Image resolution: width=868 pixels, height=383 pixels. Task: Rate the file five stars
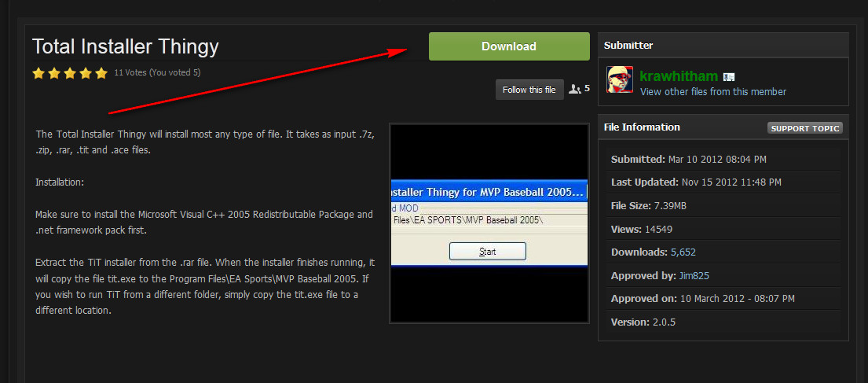[x=101, y=73]
